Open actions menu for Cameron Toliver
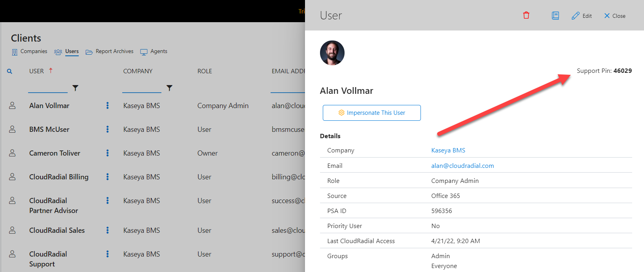Screen dimensions: 644x272 (107, 153)
